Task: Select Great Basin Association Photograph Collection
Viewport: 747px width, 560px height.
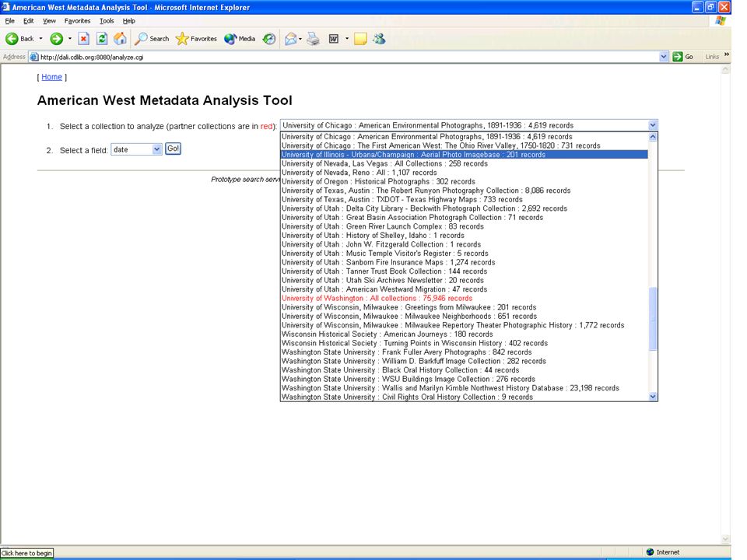Action: (464, 217)
